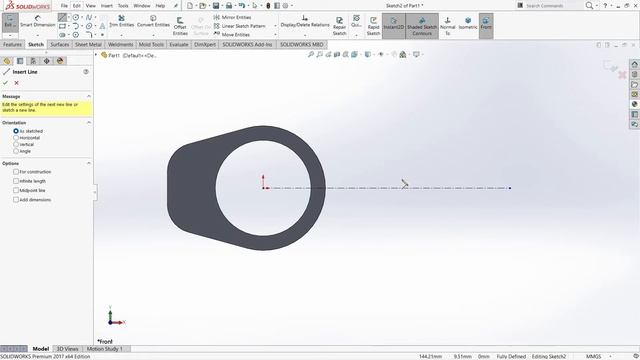Select the Vertical orientation option
The height and width of the screenshot is (360, 640).
(x=16, y=144)
